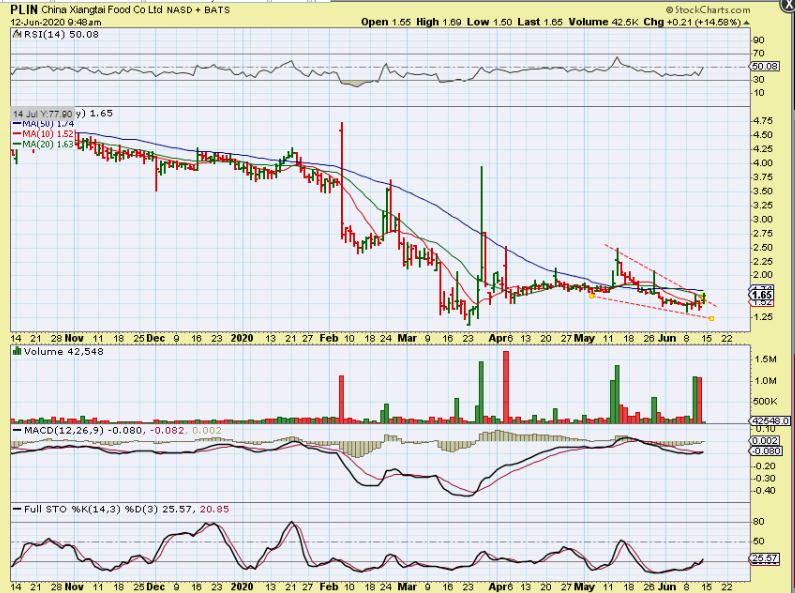This screenshot has height=593, width=795.
Task: Click the tallest red volume bar in April
Action: [x=505, y=387]
